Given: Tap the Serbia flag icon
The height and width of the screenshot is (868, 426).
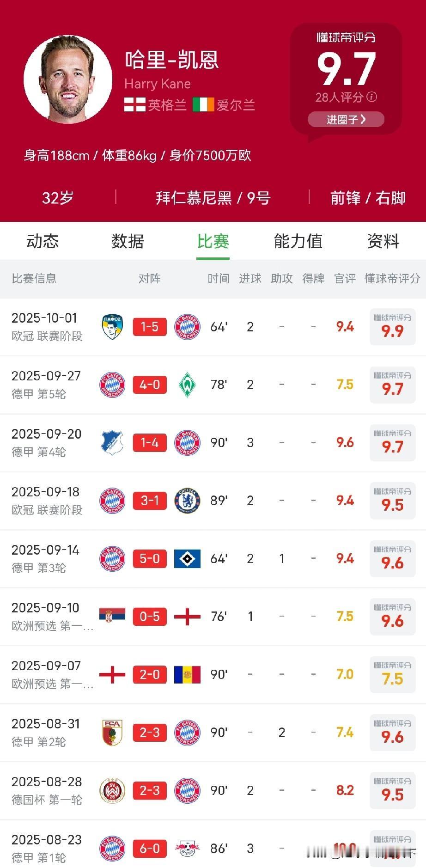Looking at the screenshot, I should [x=112, y=615].
